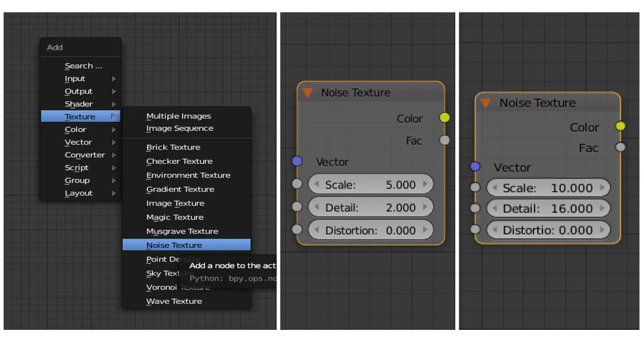Click Distortion 0.000 field on right node

click(548, 230)
